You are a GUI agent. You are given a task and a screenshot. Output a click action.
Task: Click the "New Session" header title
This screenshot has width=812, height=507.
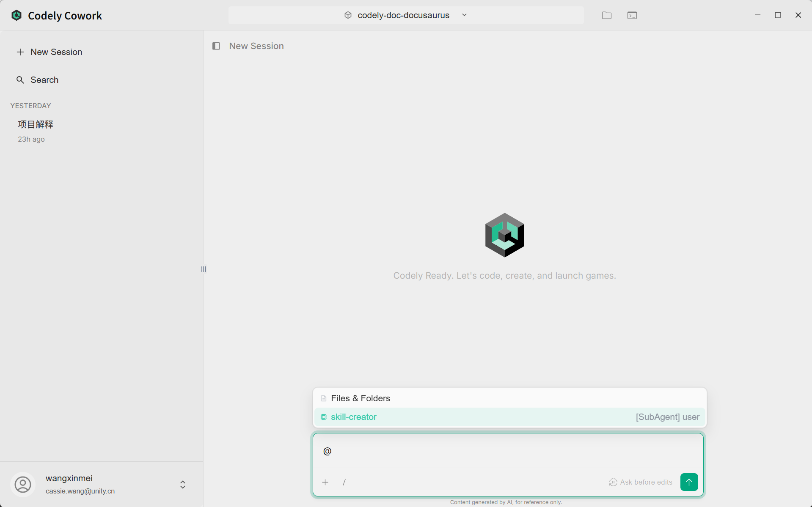coord(256,46)
